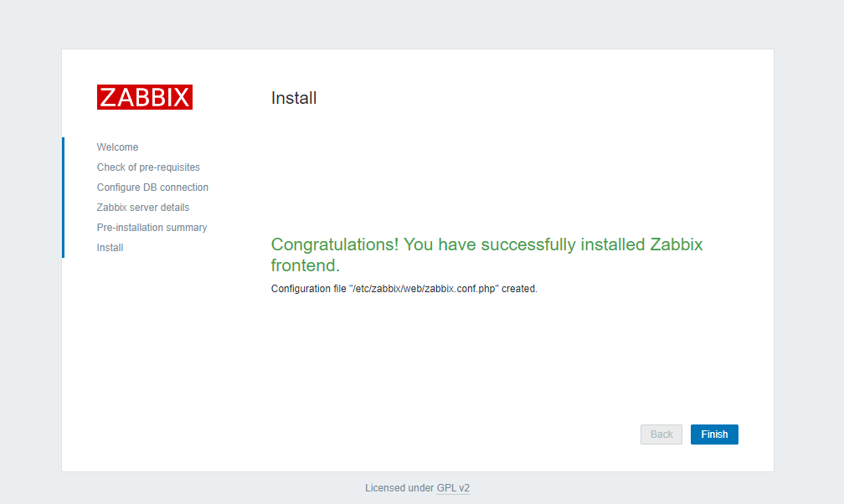
Task: Click the zabbix.conf.php file path text
Action: (424, 289)
